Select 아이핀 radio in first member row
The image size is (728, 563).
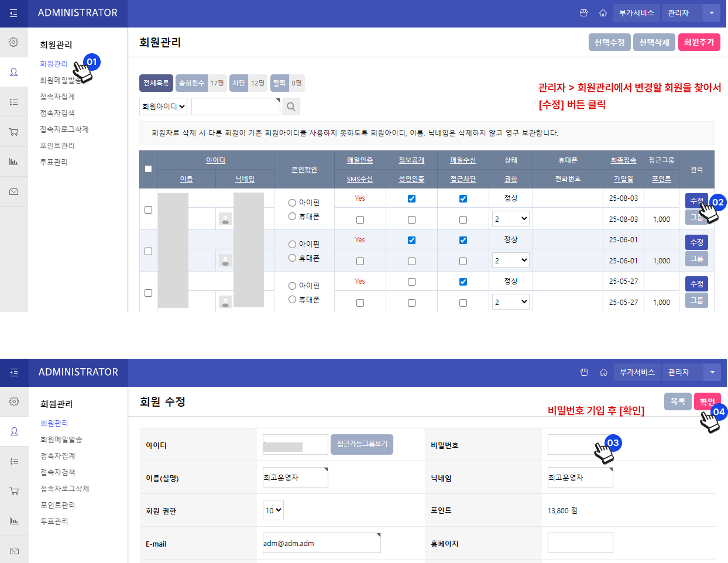tap(292, 202)
